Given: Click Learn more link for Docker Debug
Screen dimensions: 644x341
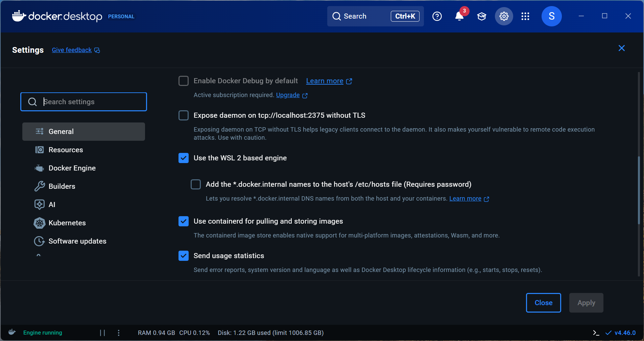Looking at the screenshot, I should 325,81.
